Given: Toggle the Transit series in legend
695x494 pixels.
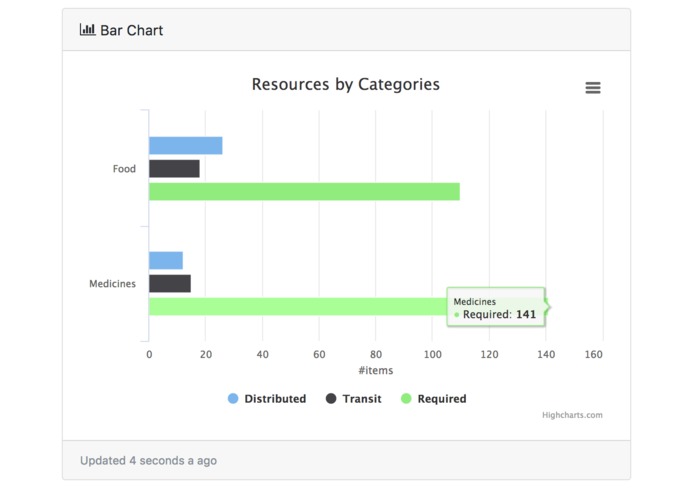Looking at the screenshot, I should (x=354, y=399).
